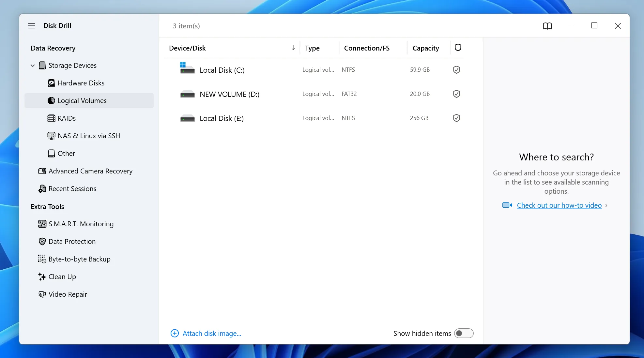
Task: Sort by Capacity column
Action: coord(426,48)
